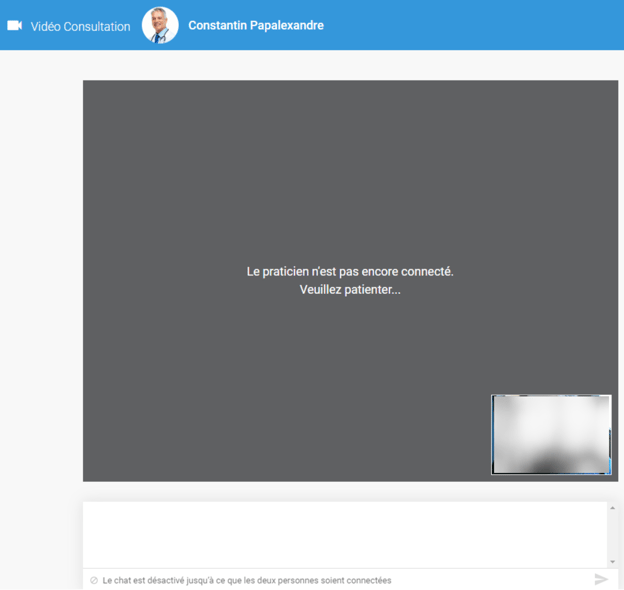Click the "Vidéo Consultation" header title
Image resolution: width=624 pixels, height=590 pixels.
click(x=80, y=27)
